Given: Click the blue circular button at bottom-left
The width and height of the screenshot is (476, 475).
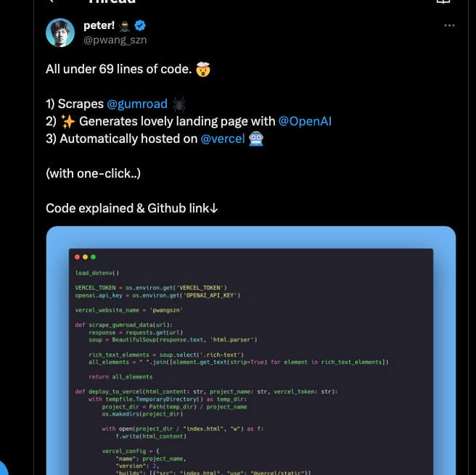Looking at the screenshot, I should 2,468.
